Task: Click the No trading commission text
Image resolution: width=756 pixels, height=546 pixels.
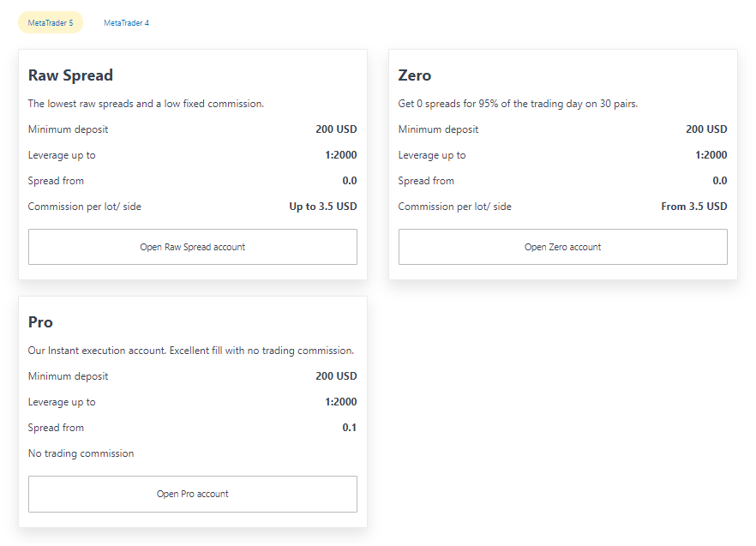Action: coord(81,453)
